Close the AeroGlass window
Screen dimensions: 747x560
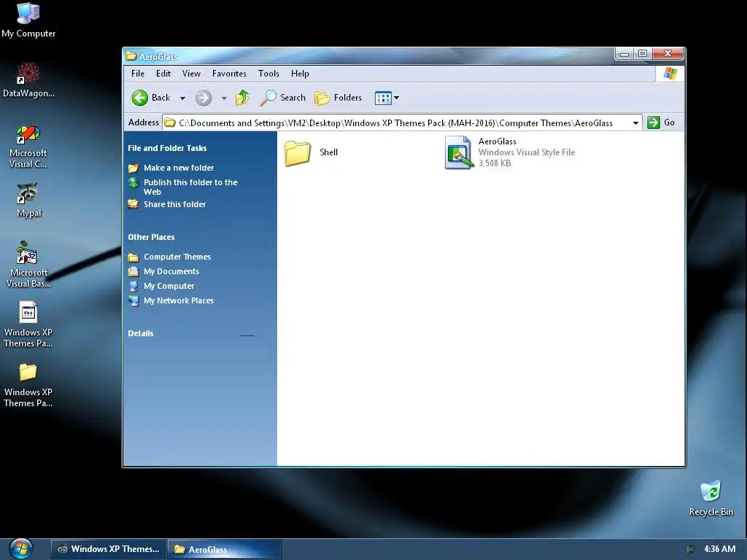668,54
